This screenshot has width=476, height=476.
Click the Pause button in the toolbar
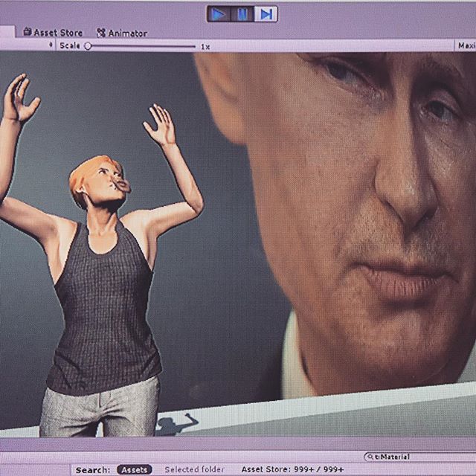(242, 13)
